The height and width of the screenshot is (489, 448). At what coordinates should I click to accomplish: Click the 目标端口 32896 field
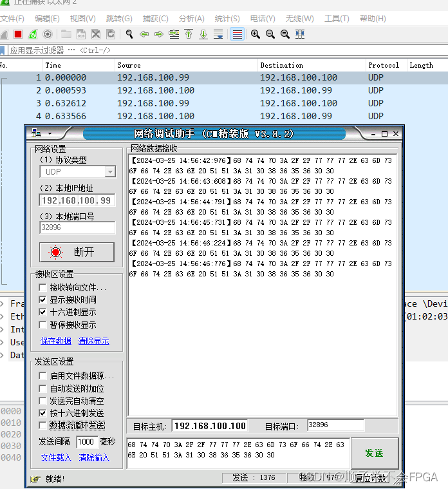(335, 425)
